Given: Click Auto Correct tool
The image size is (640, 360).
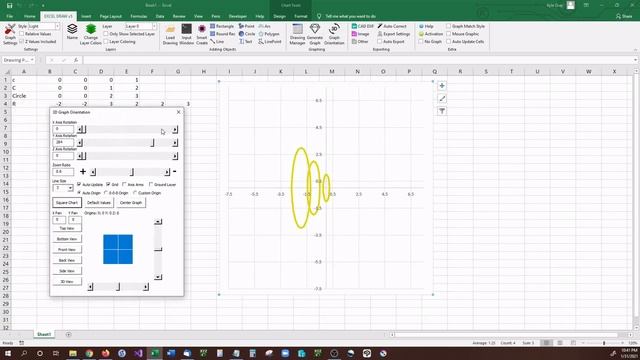Looking at the screenshot, I should [x=392, y=26].
